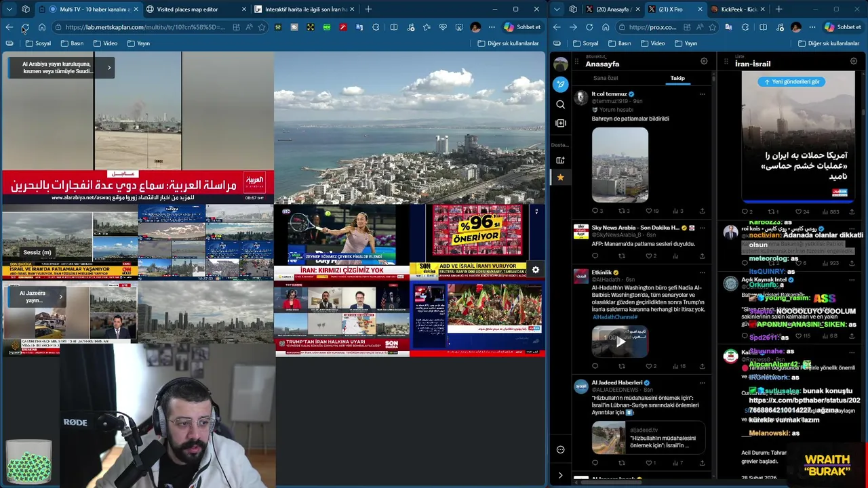Open right browser's three-dot settings menu
This screenshot has height=488, width=868.
(x=812, y=27)
